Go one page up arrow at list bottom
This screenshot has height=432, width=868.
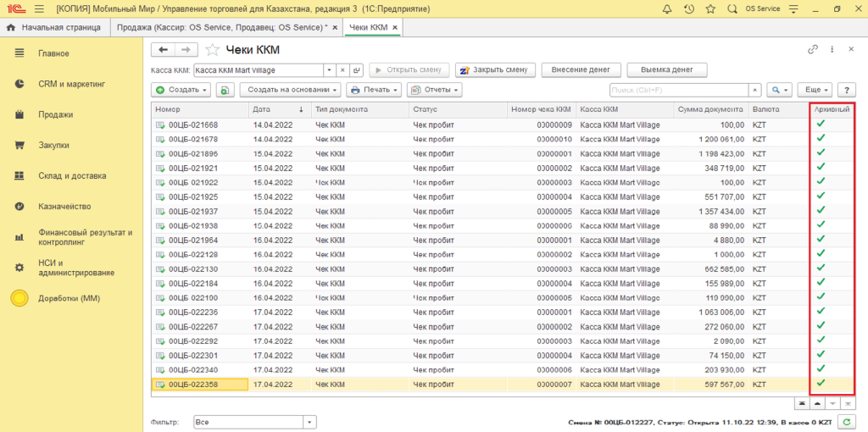[818, 402]
